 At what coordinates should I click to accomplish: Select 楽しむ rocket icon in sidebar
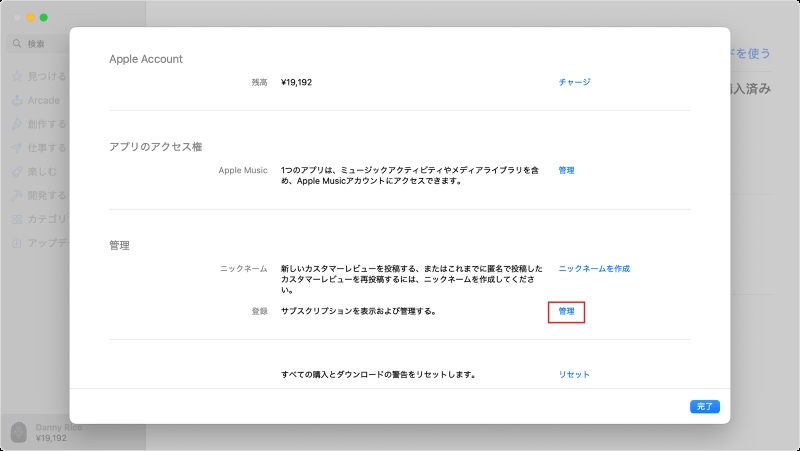click(x=17, y=172)
